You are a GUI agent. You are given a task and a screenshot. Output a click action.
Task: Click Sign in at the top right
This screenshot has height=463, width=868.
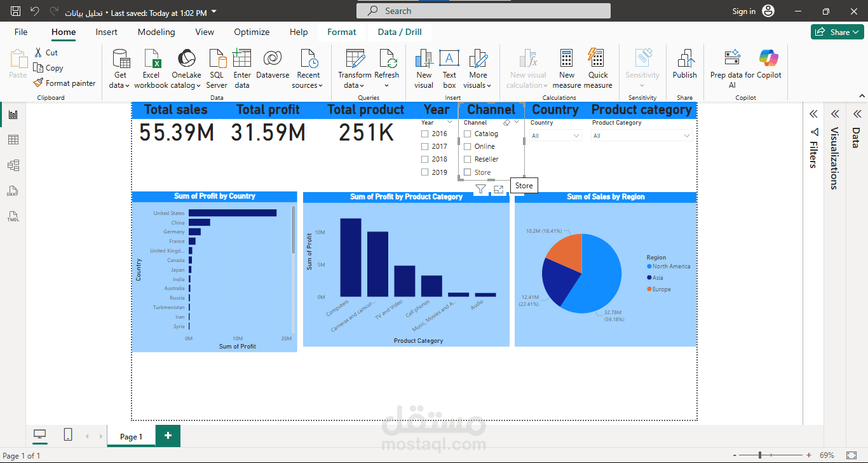[x=743, y=11]
